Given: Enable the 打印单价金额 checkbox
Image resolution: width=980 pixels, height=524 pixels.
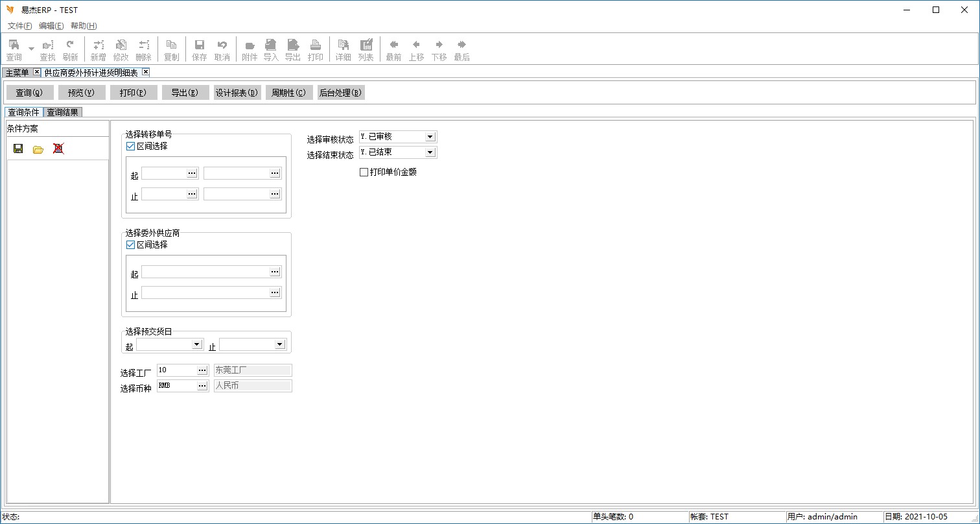Looking at the screenshot, I should (x=364, y=173).
